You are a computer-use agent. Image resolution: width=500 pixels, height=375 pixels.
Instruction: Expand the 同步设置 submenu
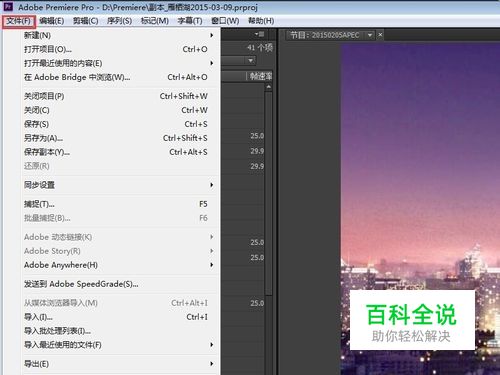pyautogui.click(x=119, y=185)
